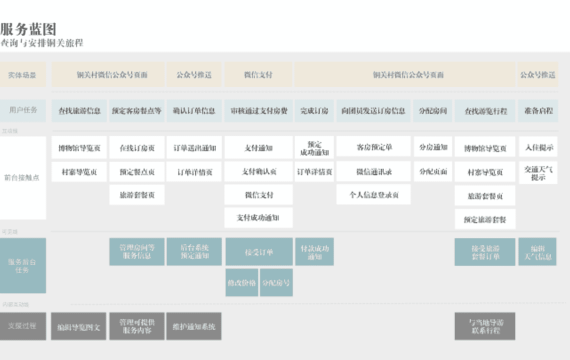The image size is (570, 360).
Task: Select the 预定旅游套餐 box
Action: tap(485, 219)
